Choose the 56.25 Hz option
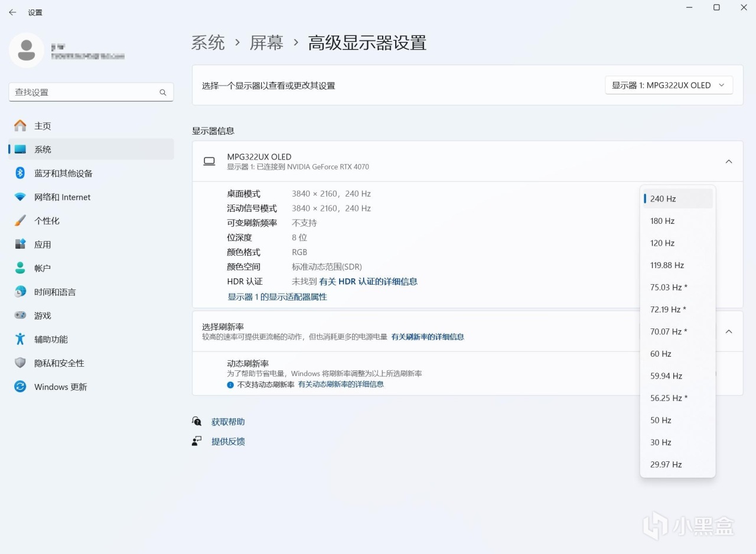This screenshot has width=756, height=554. pos(677,398)
